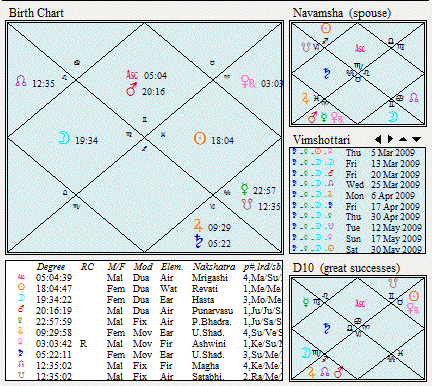
Task: Click the Sun symbol in Navamsha chart
Action: click(326, 28)
